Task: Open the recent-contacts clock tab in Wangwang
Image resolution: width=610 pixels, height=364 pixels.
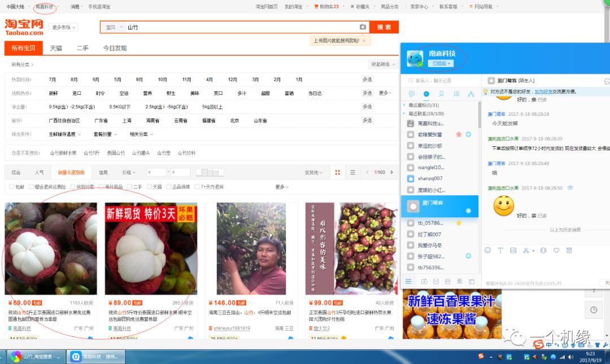Action: 426,94
